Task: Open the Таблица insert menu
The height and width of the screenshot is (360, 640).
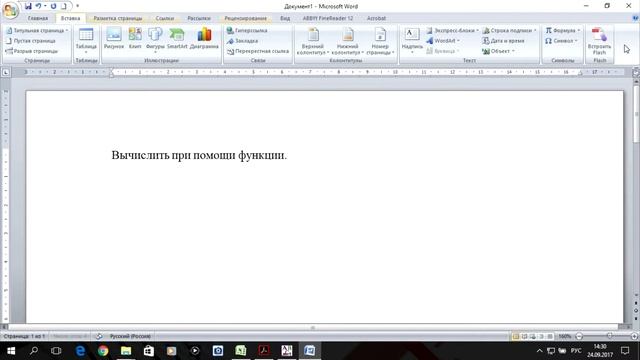Action: tap(86, 41)
